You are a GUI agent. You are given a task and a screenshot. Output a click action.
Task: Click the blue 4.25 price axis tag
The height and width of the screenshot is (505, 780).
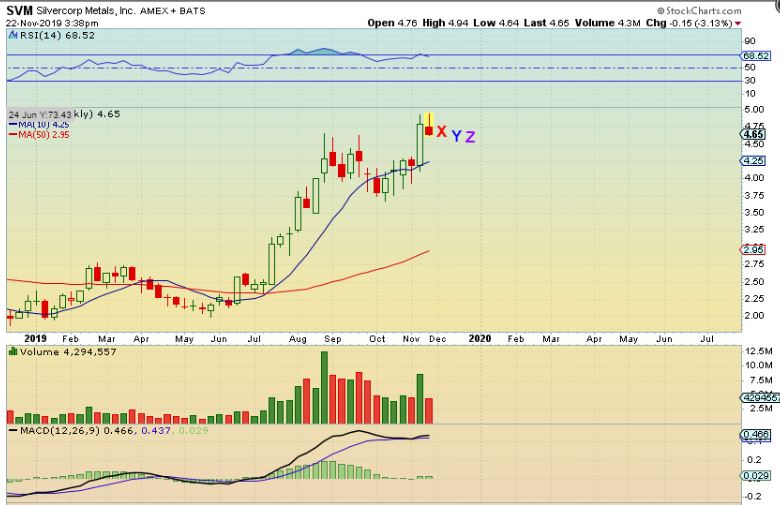pos(754,161)
